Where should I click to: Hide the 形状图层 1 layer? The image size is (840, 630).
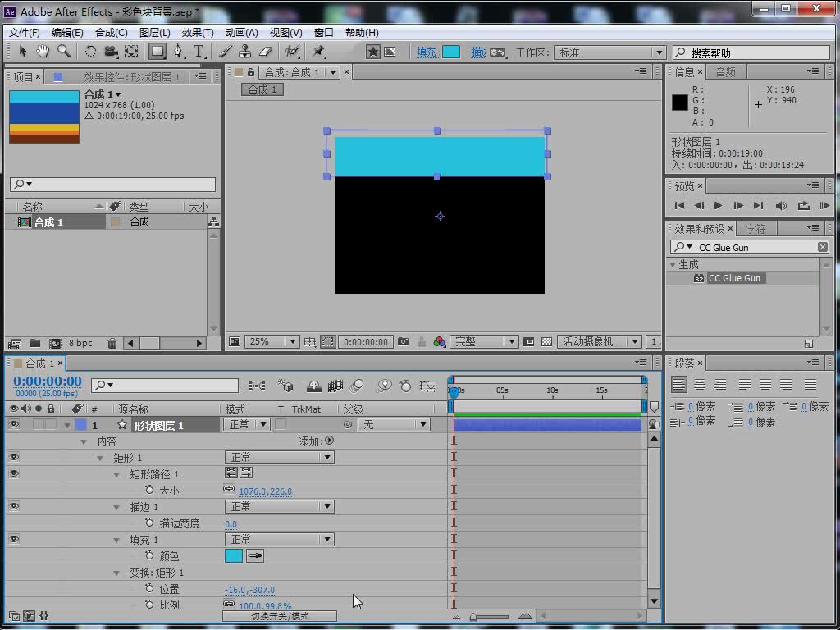click(x=14, y=425)
